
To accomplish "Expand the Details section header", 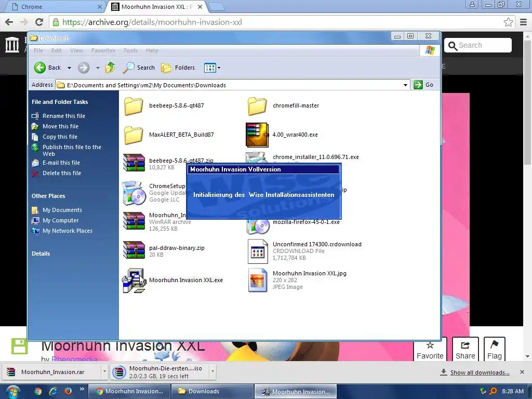I will (x=41, y=254).
